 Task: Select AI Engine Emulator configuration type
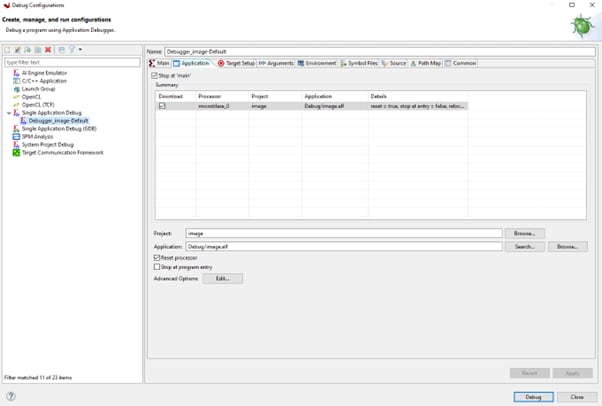44,73
